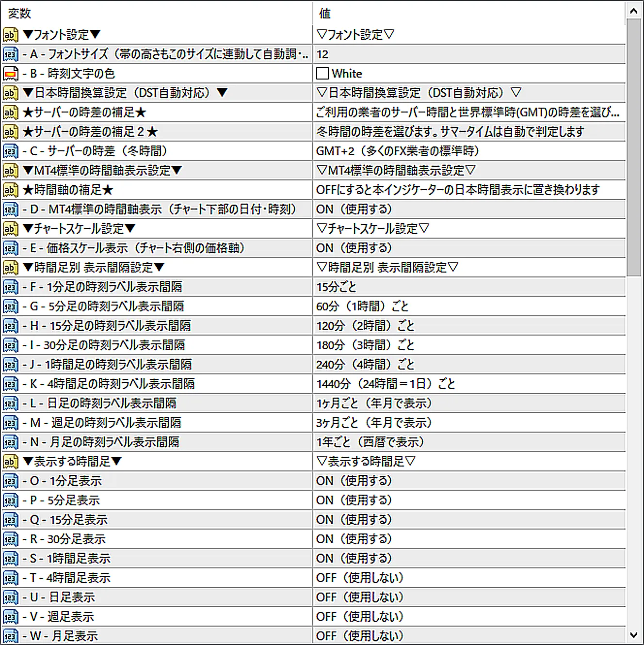644x645 pixels.
Task: Click the 変数 column header
Action: 157,13
